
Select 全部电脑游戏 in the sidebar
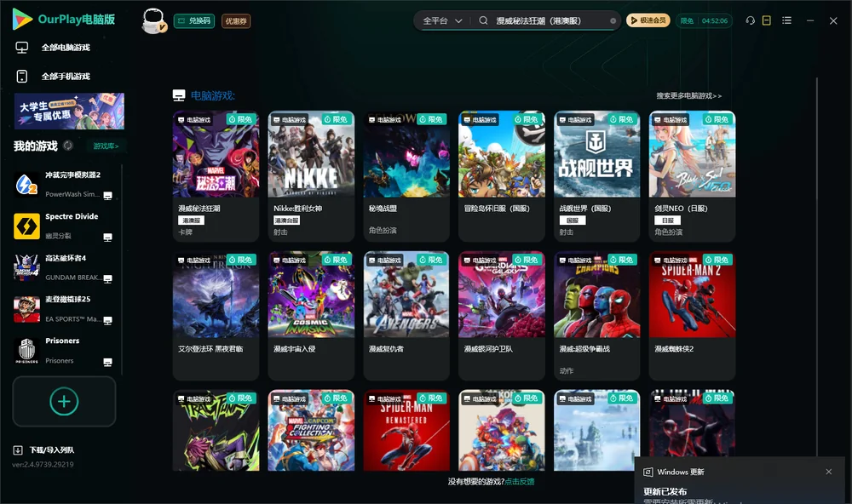point(66,48)
